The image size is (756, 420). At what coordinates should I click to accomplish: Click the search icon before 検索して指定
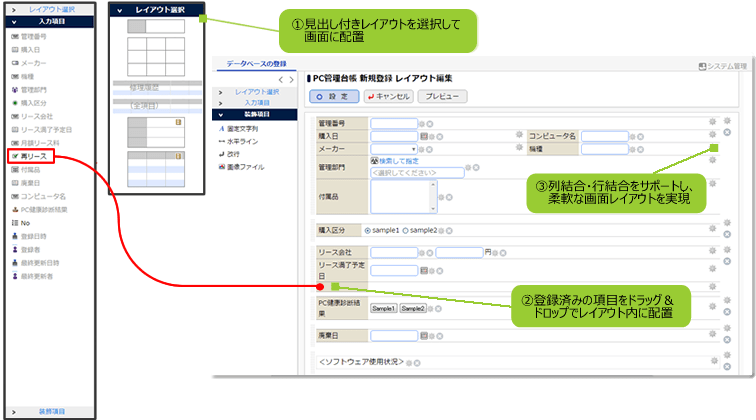coord(375,161)
